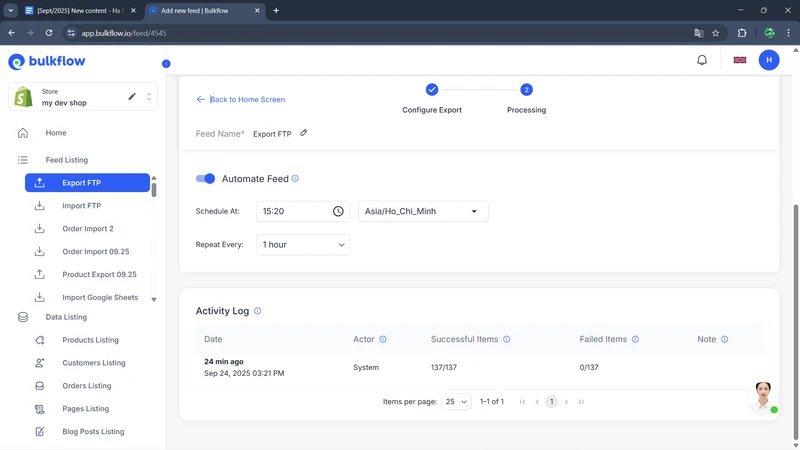Open the Asia/Ho_Chi_Minh timezone dropdown

pyautogui.click(x=423, y=211)
